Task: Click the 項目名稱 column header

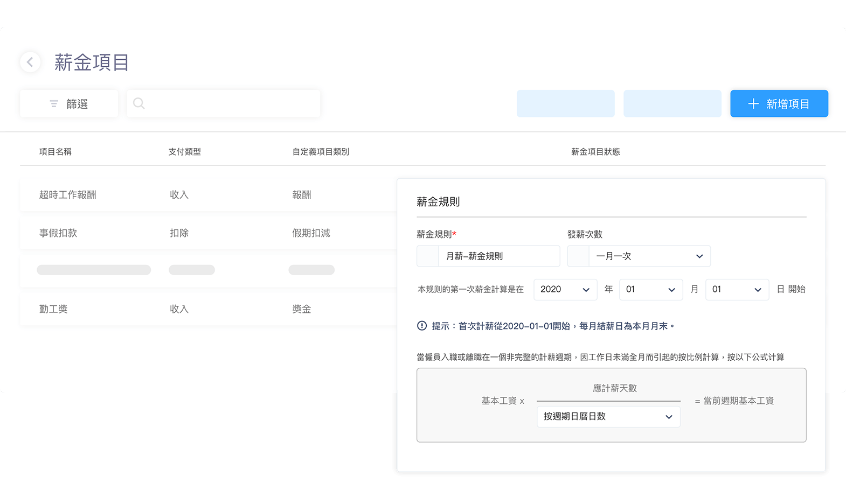Action: click(x=56, y=152)
